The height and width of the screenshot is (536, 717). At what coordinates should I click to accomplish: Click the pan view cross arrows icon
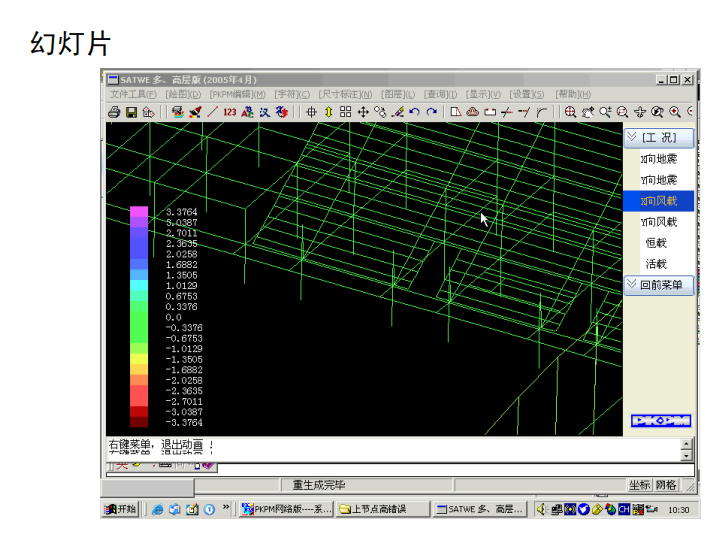(x=640, y=112)
